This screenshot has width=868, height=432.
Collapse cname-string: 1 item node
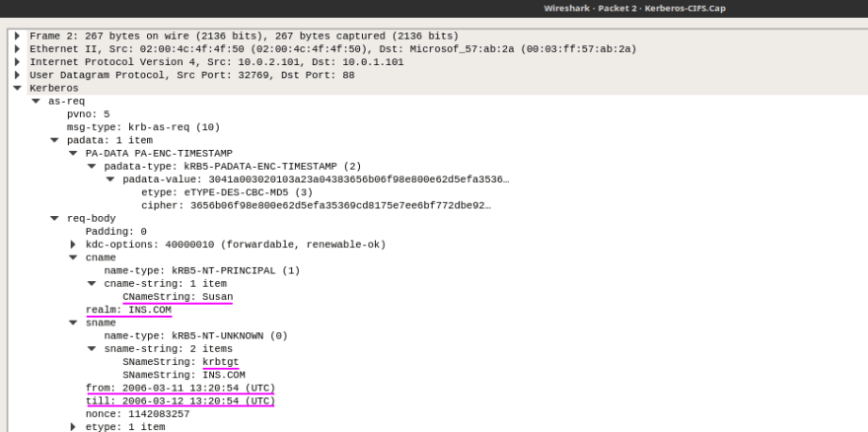[92, 284]
